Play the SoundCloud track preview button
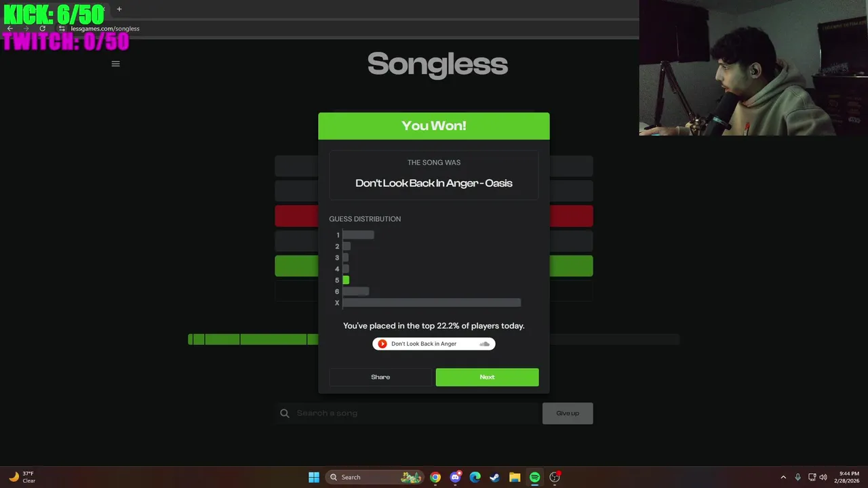The height and width of the screenshot is (488, 868). (382, 344)
